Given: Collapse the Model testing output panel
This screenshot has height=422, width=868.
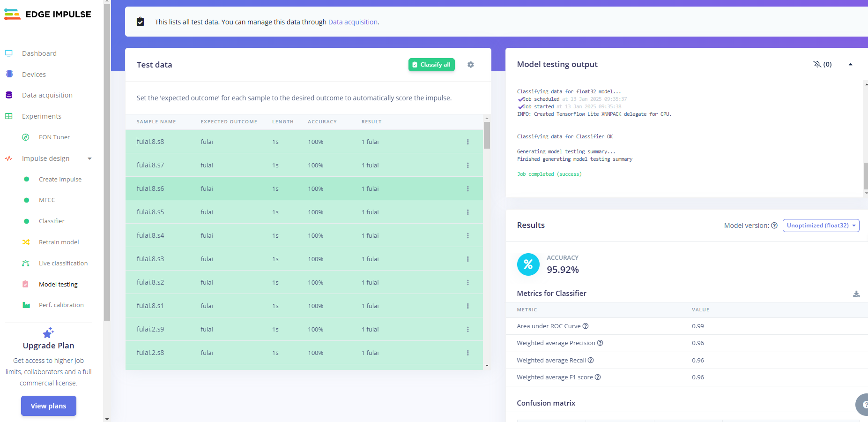Looking at the screenshot, I should pos(850,64).
